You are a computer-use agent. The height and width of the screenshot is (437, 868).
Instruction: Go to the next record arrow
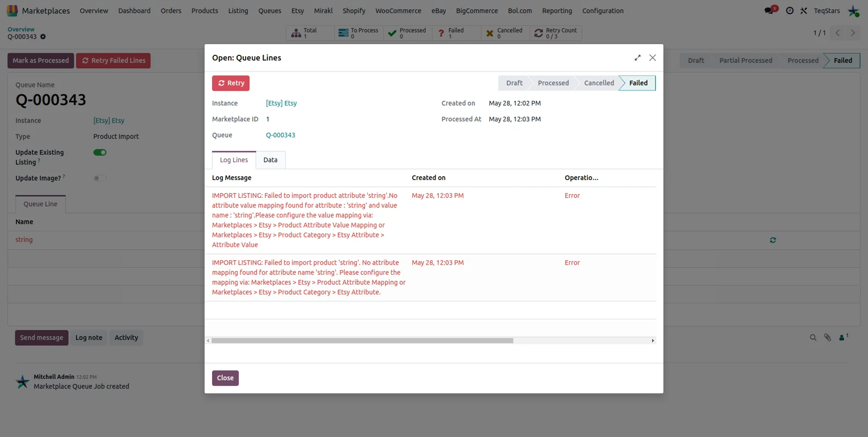(853, 33)
